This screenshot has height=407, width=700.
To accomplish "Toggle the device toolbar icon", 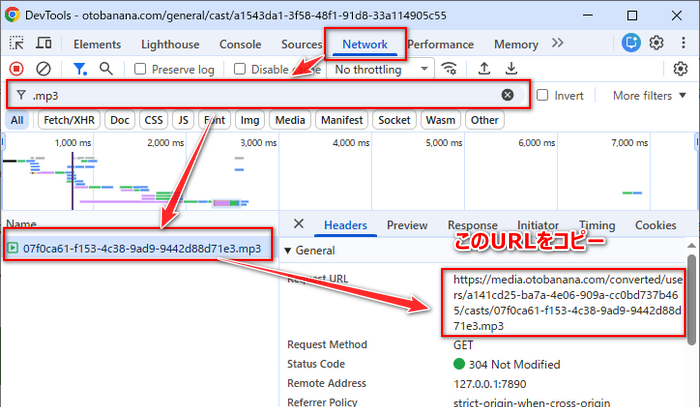I will click(x=43, y=43).
